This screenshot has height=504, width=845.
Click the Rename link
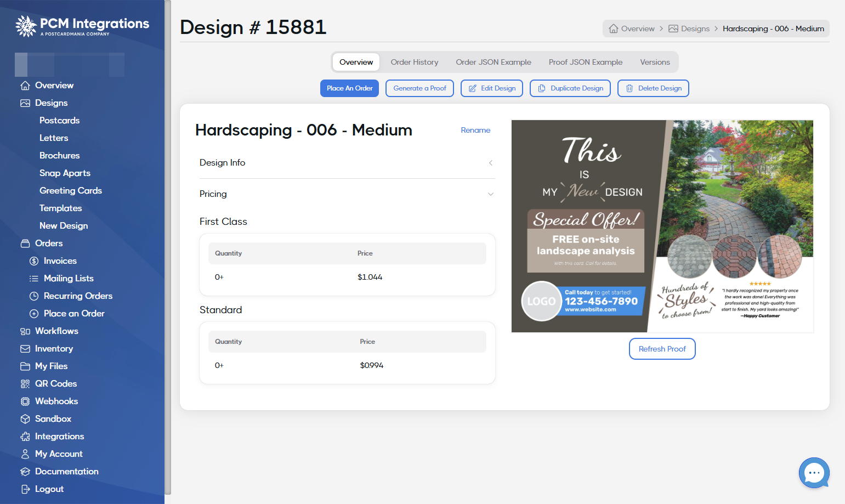pyautogui.click(x=475, y=130)
